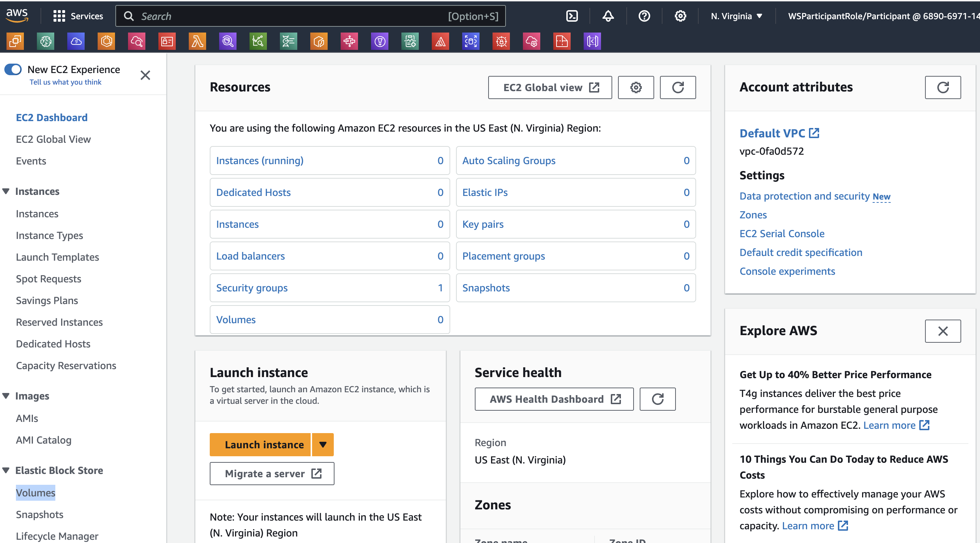Open the CloudShell terminal icon
Image resolution: width=980 pixels, height=543 pixels.
572,16
